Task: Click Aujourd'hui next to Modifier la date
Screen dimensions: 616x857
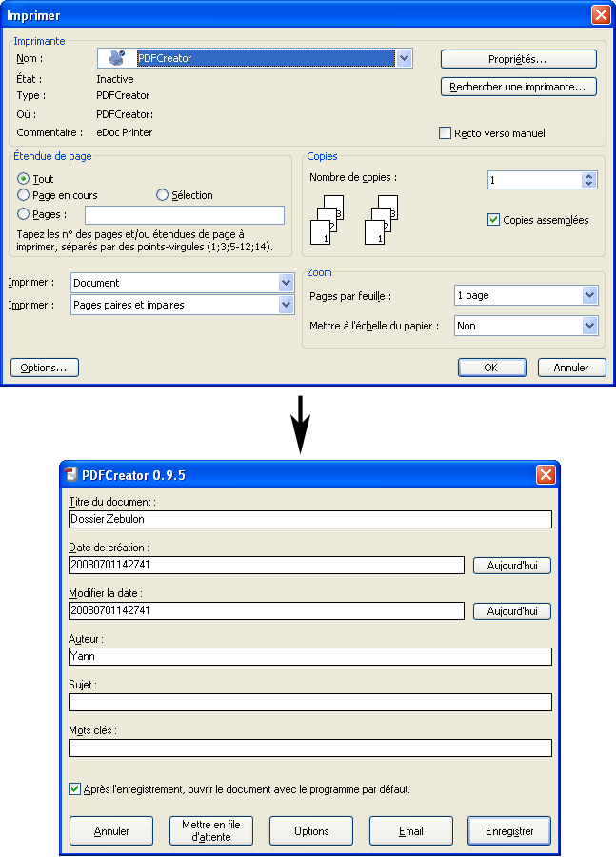Action: (512, 611)
